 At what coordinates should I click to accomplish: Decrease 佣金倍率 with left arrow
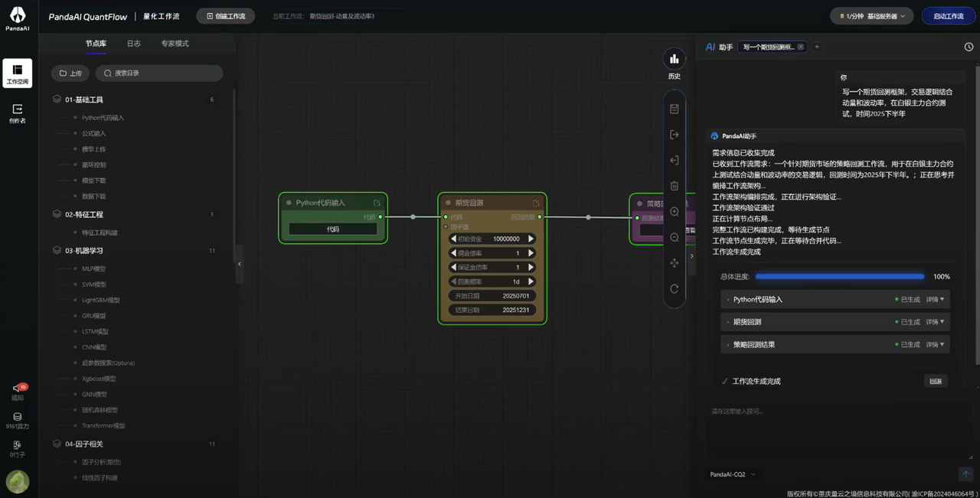pos(453,253)
